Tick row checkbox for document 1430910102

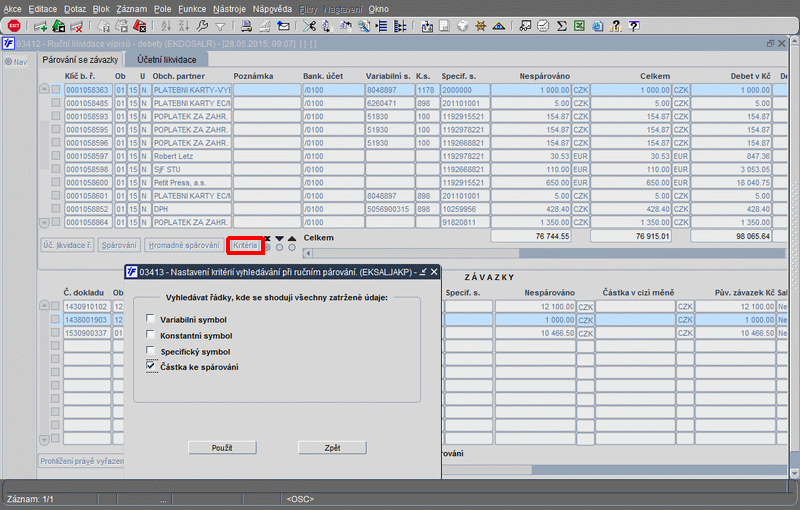(56, 307)
